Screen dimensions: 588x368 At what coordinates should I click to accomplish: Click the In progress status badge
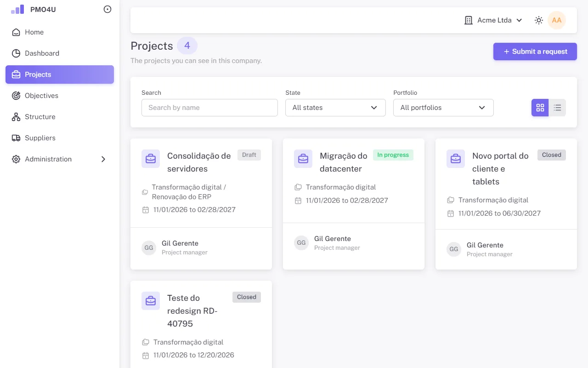click(x=393, y=155)
